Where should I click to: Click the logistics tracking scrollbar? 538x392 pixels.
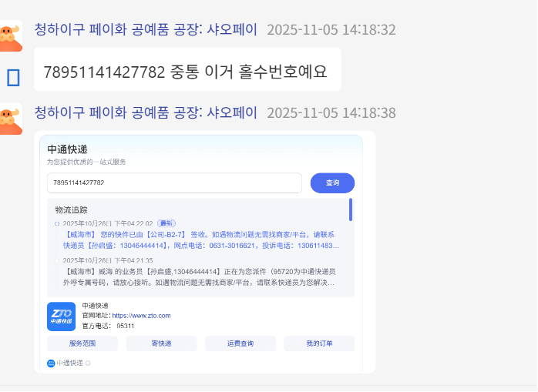[351, 209]
